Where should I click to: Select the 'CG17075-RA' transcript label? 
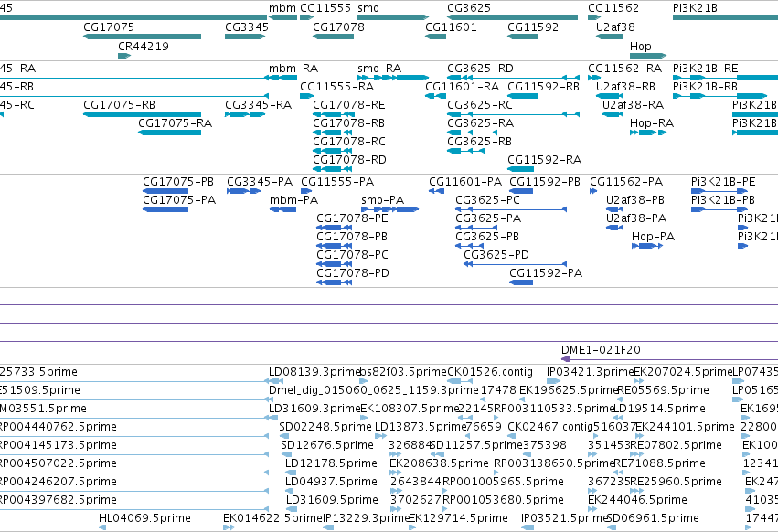(x=176, y=123)
